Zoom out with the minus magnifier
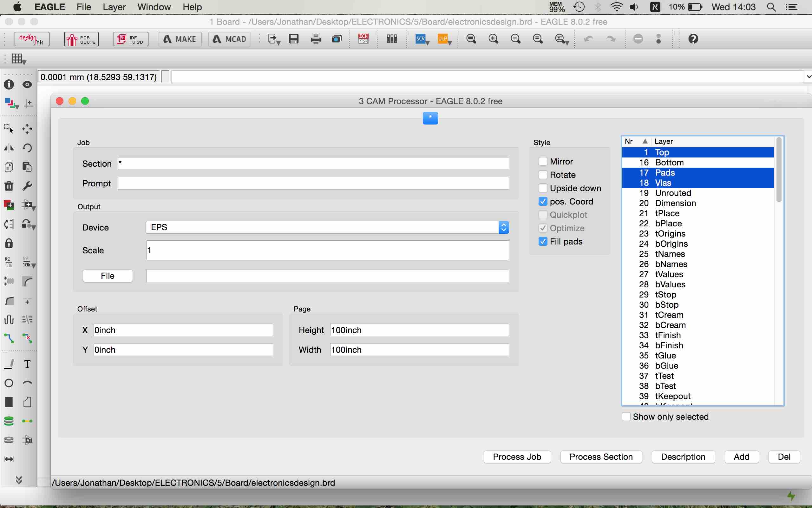The height and width of the screenshot is (508, 812). (515, 39)
